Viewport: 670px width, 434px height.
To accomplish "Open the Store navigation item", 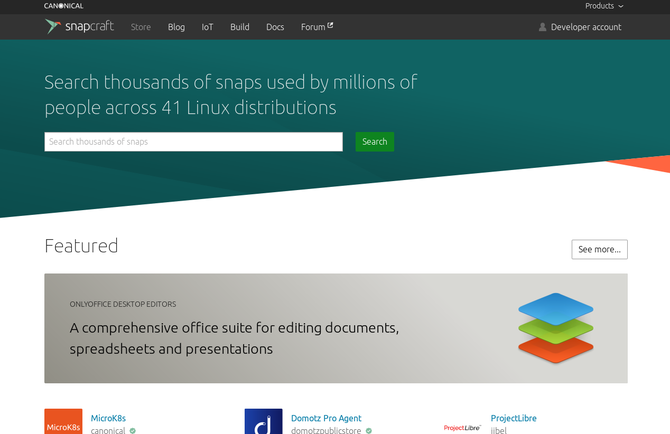I will click(x=141, y=27).
